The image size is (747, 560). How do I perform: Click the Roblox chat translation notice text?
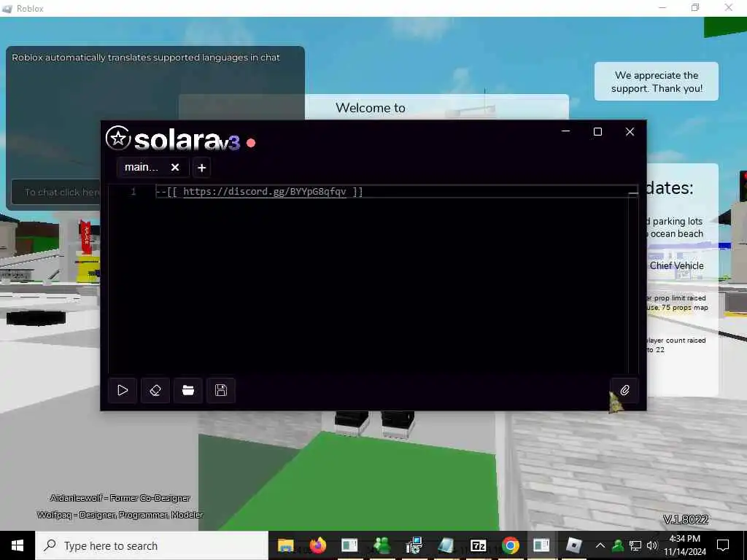[146, 58]
